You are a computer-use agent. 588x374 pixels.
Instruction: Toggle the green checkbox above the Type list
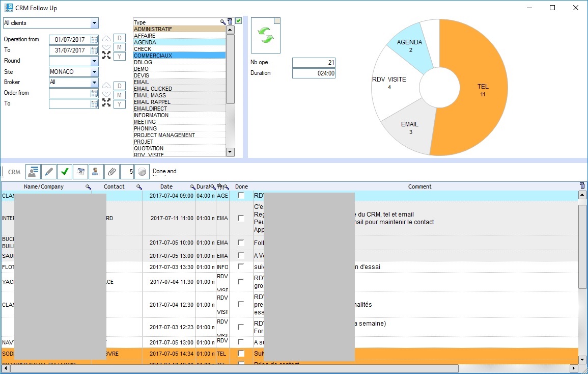point(238,21)
